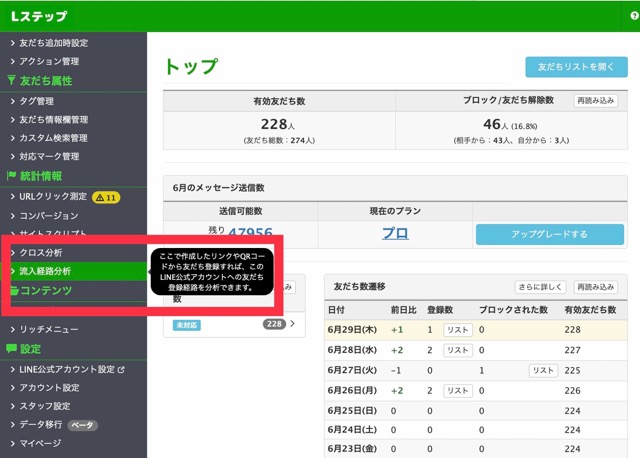This screenshot has height=458, width=640.
Task: Expand the リッチメニュー sidebar entry
Action: coord(48,329)
